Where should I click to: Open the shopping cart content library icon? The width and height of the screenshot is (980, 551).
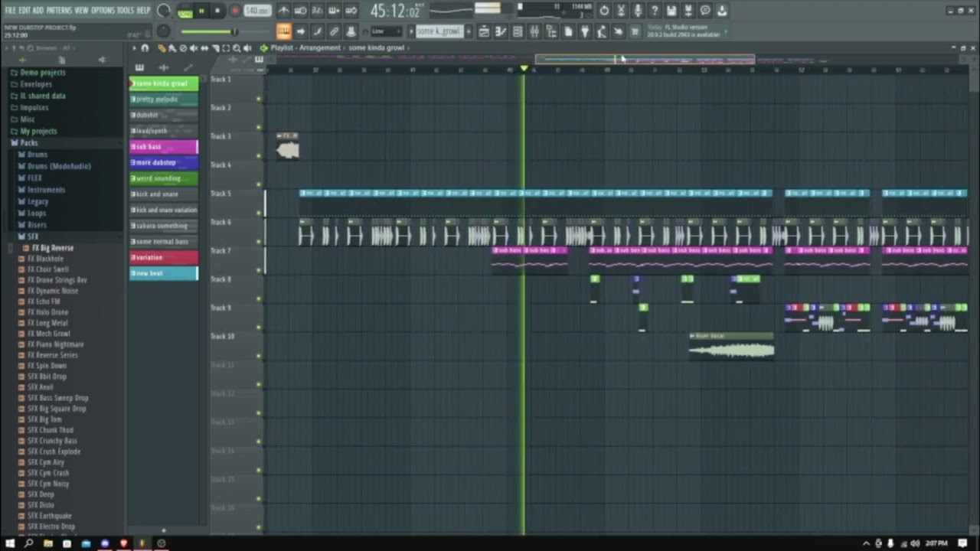[634, 31]
